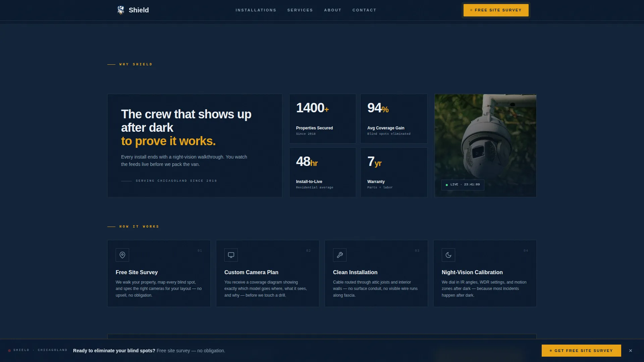Go to the About nav item
The height and width of the screenshot is (362, 644).
click(x=333, y=10)
